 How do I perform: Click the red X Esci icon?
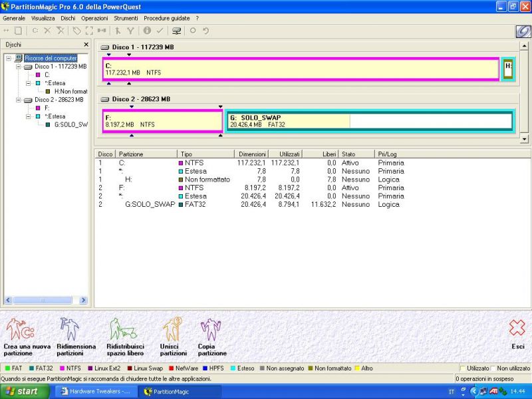tap(517, 328)
